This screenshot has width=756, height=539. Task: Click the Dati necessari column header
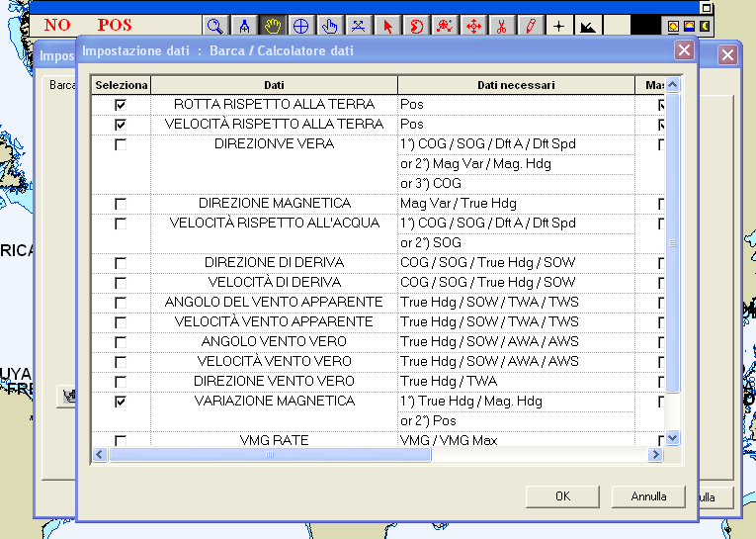click(x=516, y=85)
